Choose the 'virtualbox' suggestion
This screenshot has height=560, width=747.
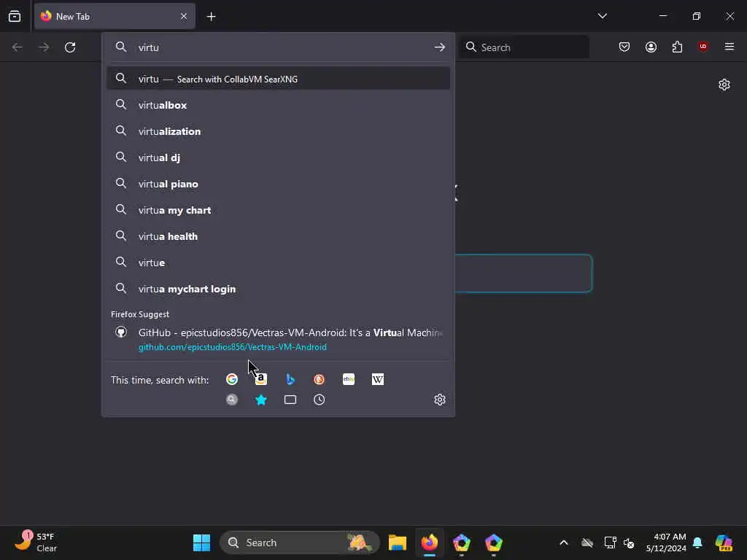point(278,105)
